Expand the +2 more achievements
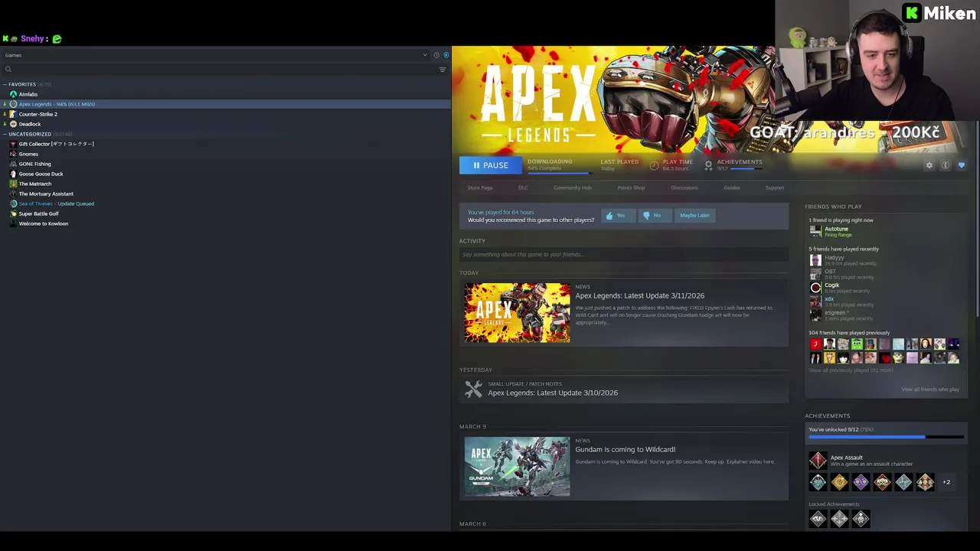Viewport: 980px width, 551px height. 946,482
